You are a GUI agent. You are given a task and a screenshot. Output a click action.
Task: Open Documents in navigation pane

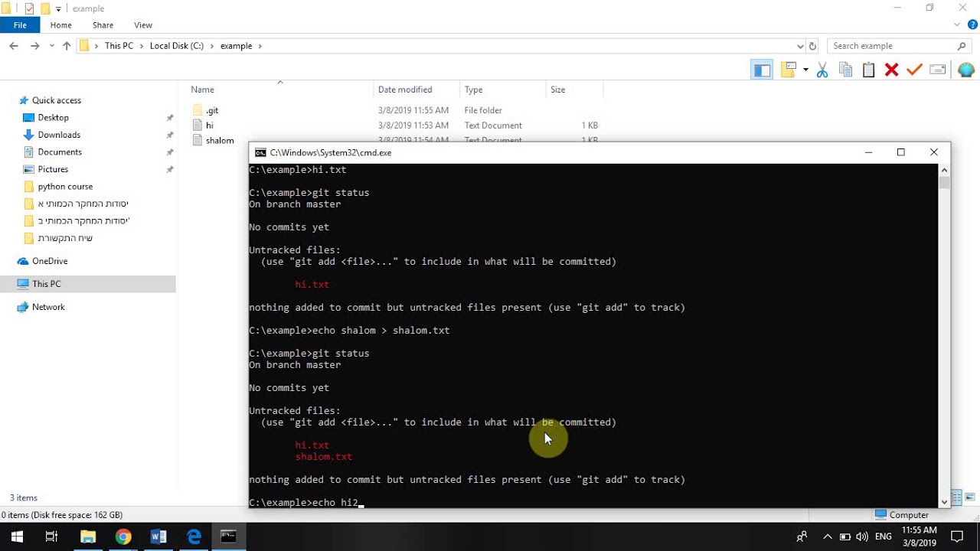pos(60,152)
